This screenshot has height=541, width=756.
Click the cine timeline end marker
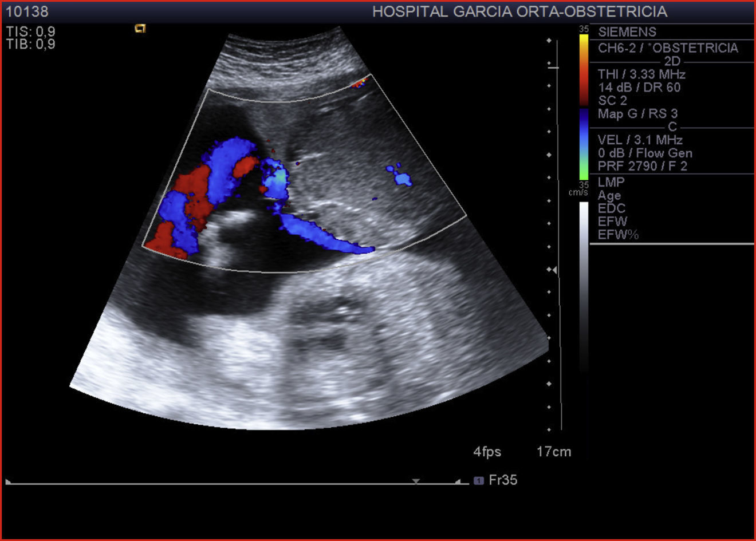tap(458, 482)
